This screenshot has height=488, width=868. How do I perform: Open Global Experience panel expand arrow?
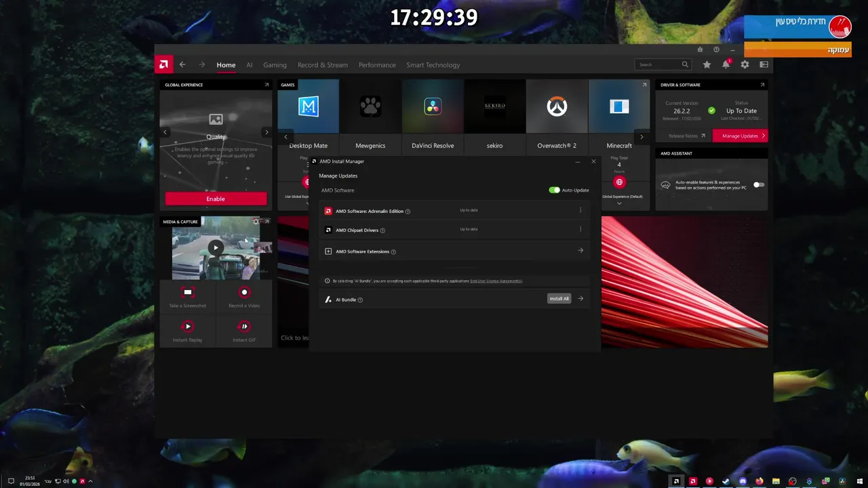tap(267, 85)
